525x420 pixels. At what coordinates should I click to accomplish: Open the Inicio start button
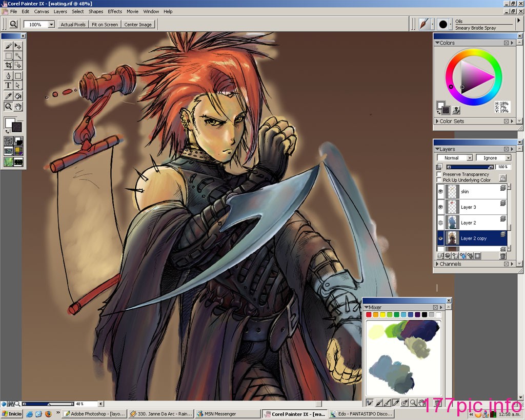pos(12,414)
